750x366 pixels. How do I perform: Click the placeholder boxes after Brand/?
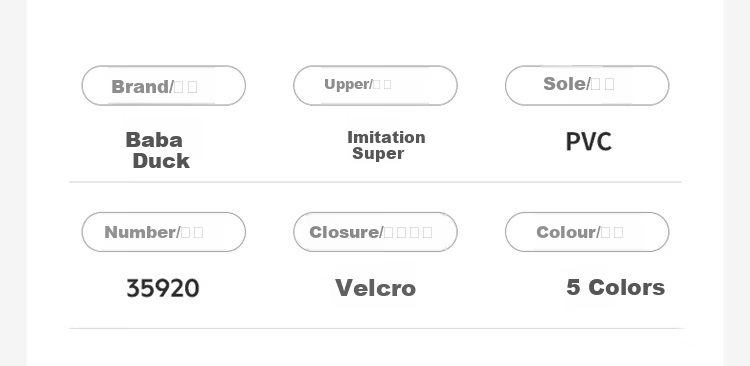186,87
